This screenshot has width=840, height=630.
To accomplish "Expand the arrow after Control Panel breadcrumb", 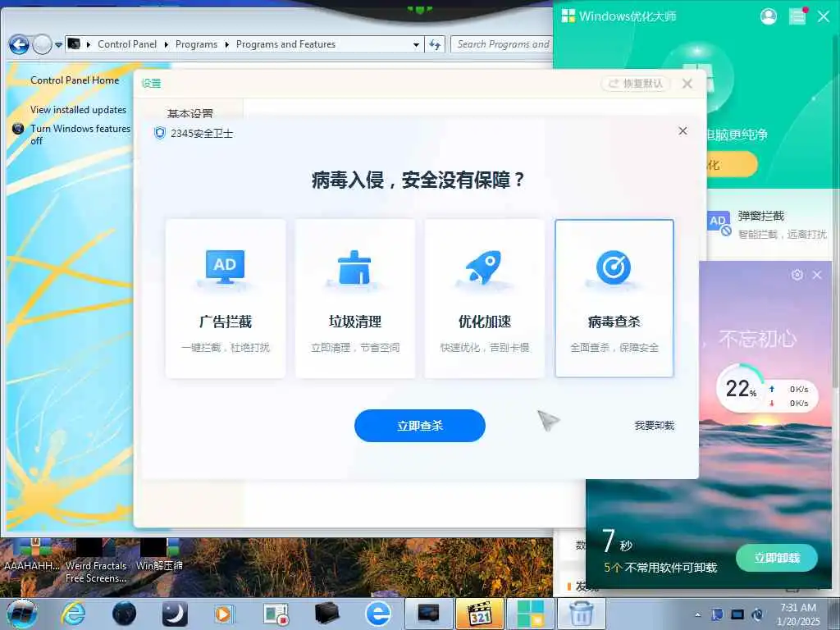I will click(x=166, y=44).
